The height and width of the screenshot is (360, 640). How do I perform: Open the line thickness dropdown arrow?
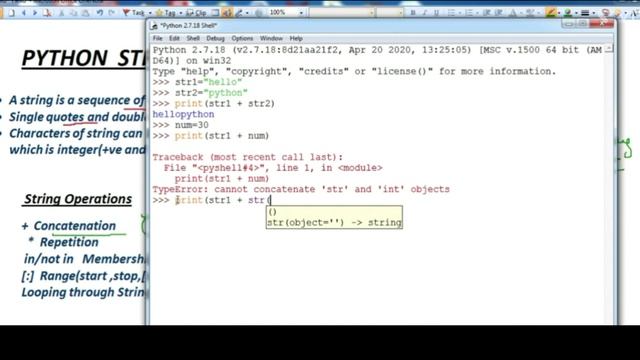pos(593,13)
